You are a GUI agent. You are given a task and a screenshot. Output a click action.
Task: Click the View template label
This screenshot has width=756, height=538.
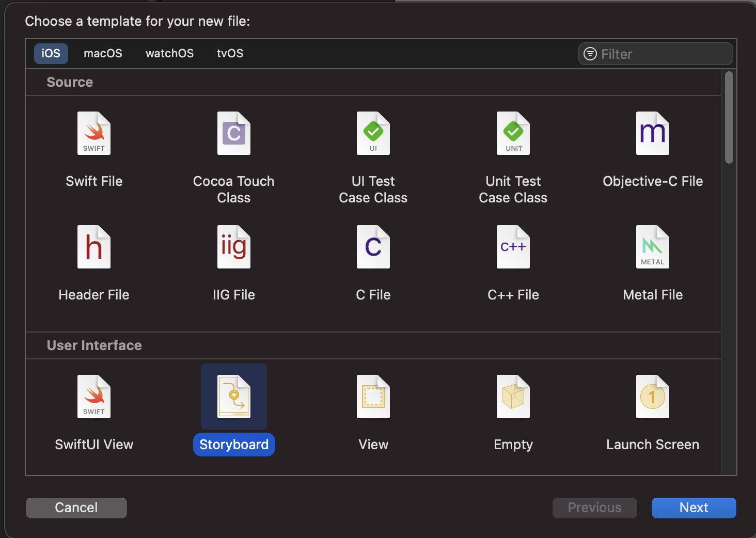click(x=373, y=445)
